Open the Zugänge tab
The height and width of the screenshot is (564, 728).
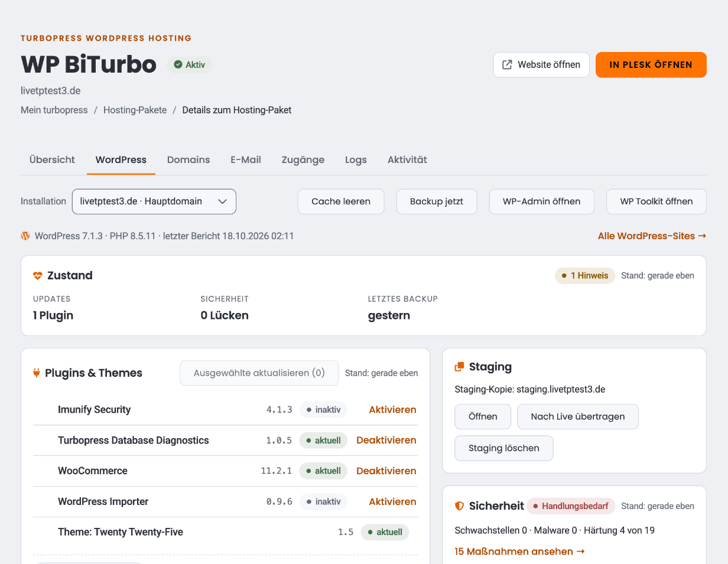[303, 159]
